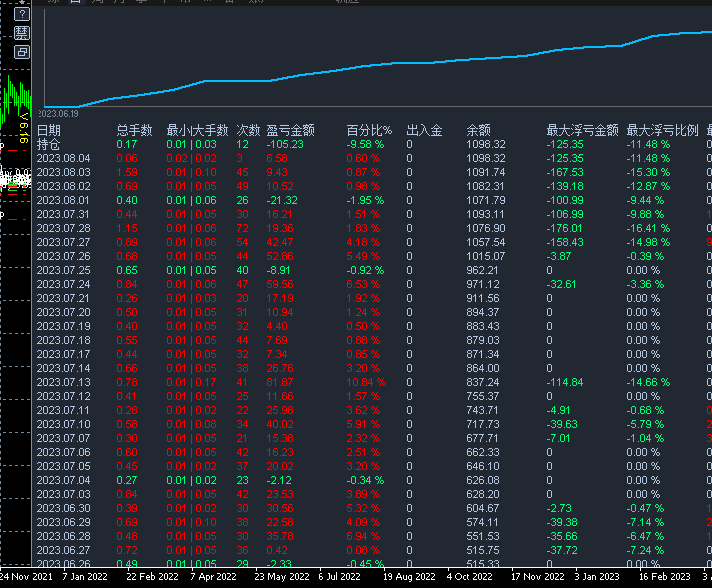
Task: Click the 0.01 | 0.08 lot range value
Action: [x=191, y=425]
